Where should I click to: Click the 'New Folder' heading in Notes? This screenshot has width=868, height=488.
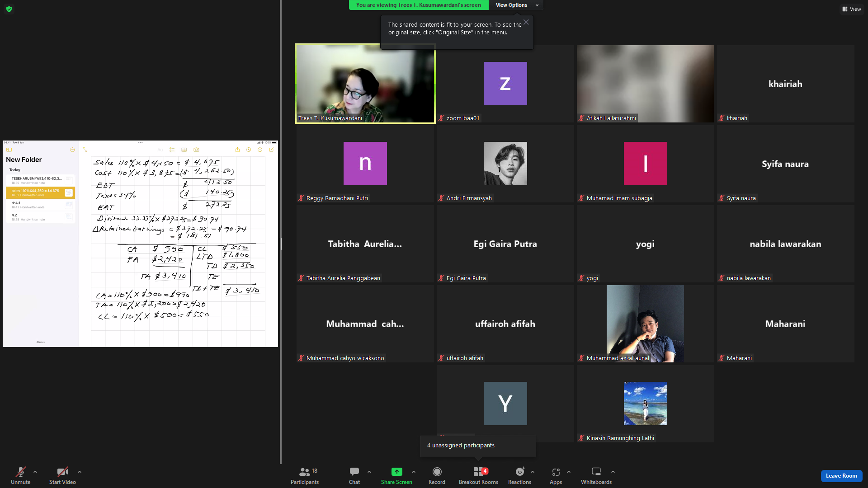tap(24, 160)
